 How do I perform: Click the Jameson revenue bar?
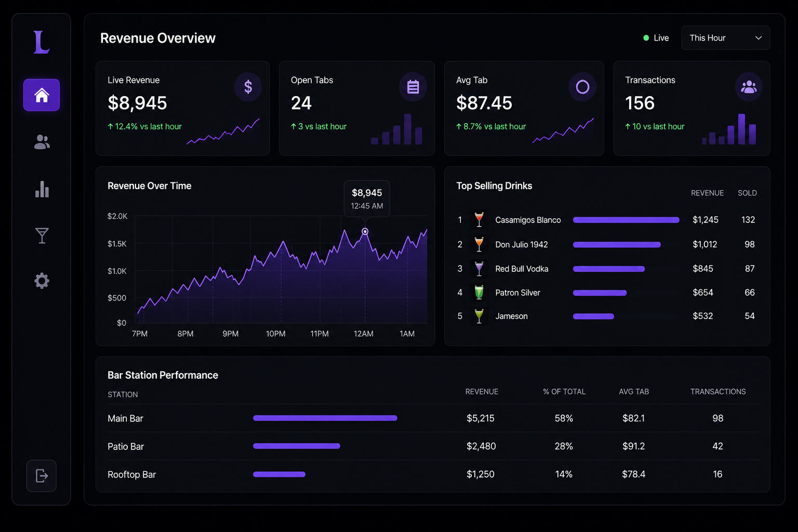click(x=593, y=316)
